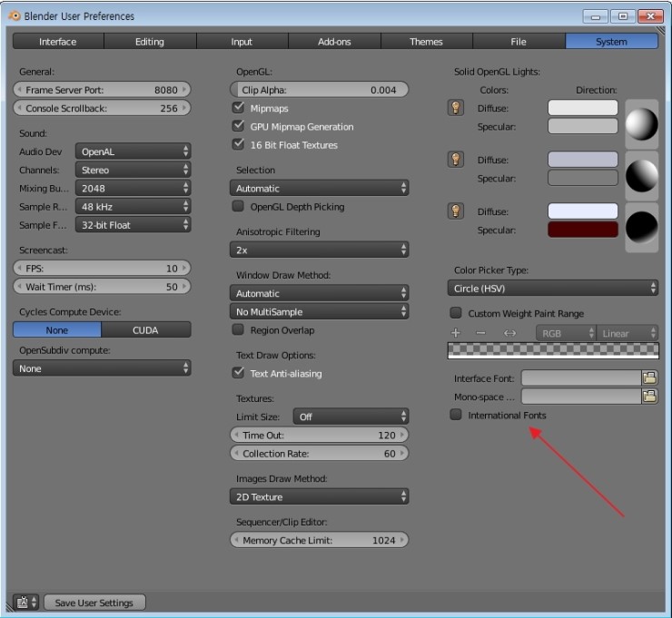Toggle the third OpenGL light bulb icon

[x=456, y=211]
